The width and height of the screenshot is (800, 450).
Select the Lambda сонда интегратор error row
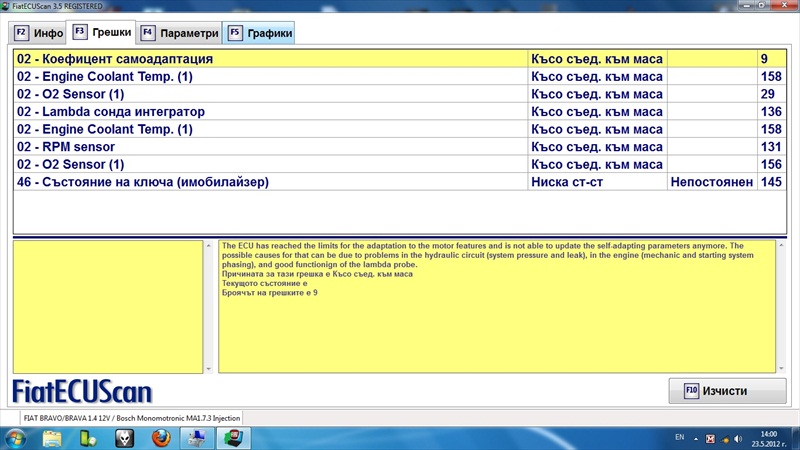click(x=270, y=112)
